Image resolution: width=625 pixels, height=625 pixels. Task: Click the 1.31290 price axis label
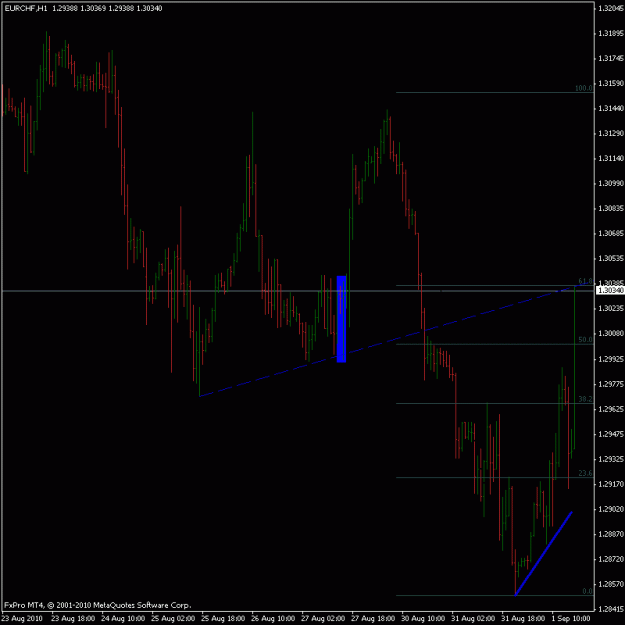pos(611,133)
